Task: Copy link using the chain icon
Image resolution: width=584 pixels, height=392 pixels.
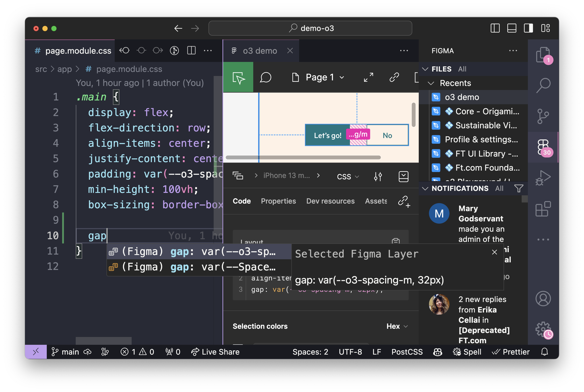Action: pos(394,77)
